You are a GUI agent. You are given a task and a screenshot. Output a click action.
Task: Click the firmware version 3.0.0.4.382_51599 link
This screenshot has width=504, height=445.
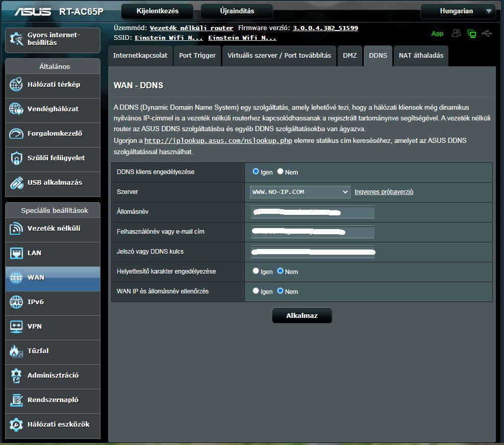[x=325, y=28]
